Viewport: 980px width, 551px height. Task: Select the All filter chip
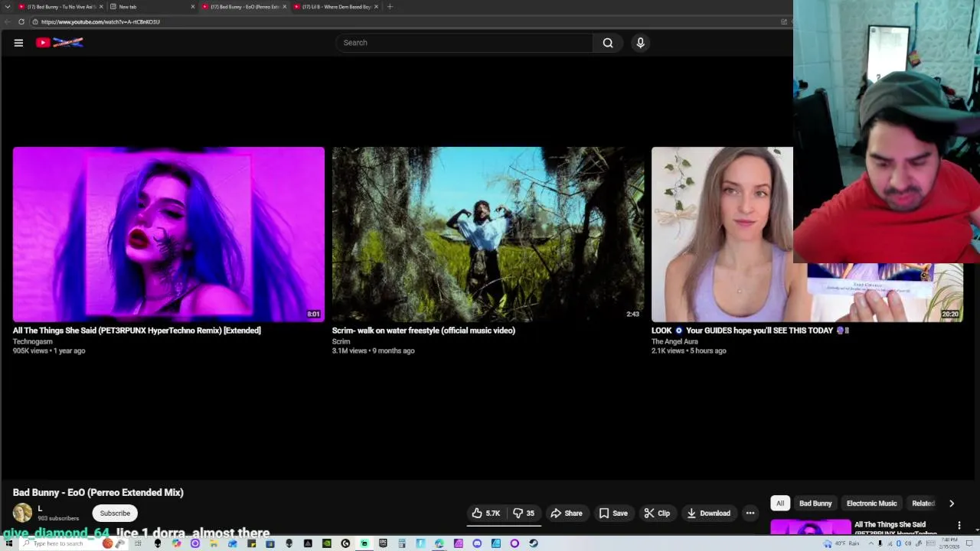pyautogui.click(x=780, y=504)
